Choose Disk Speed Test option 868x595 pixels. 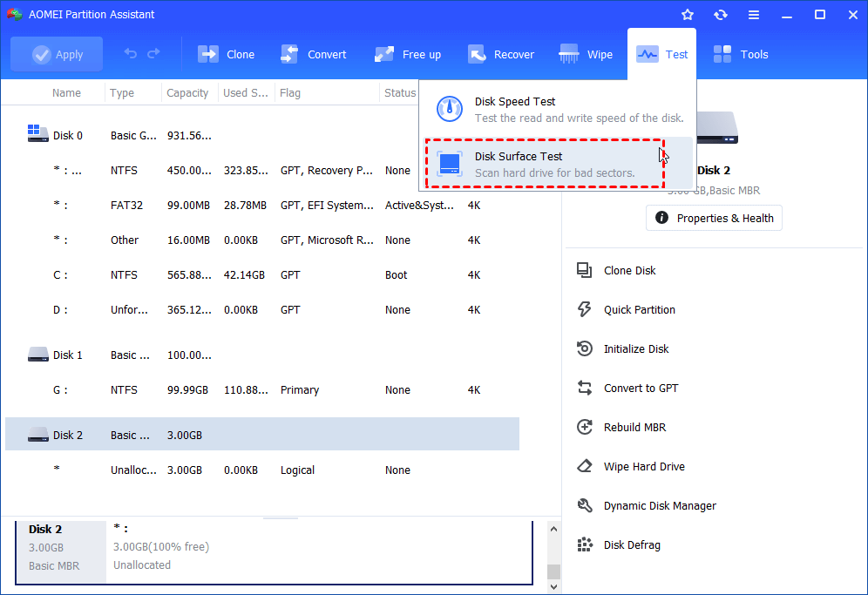coord(556,109)
